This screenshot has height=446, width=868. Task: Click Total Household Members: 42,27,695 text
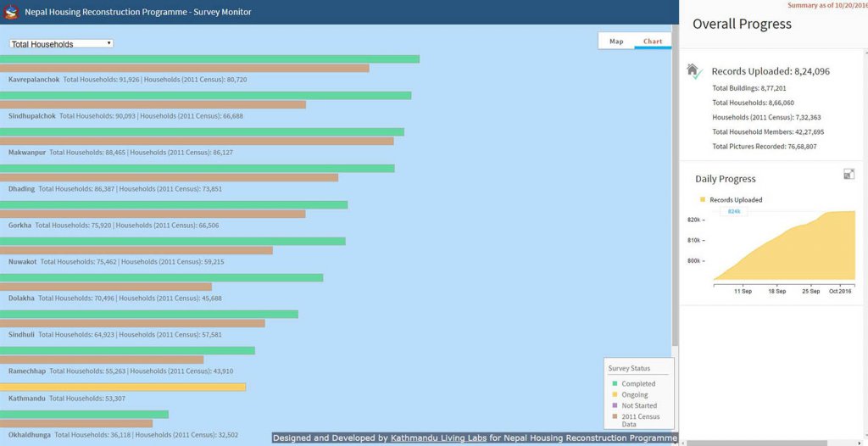point(768,132)
